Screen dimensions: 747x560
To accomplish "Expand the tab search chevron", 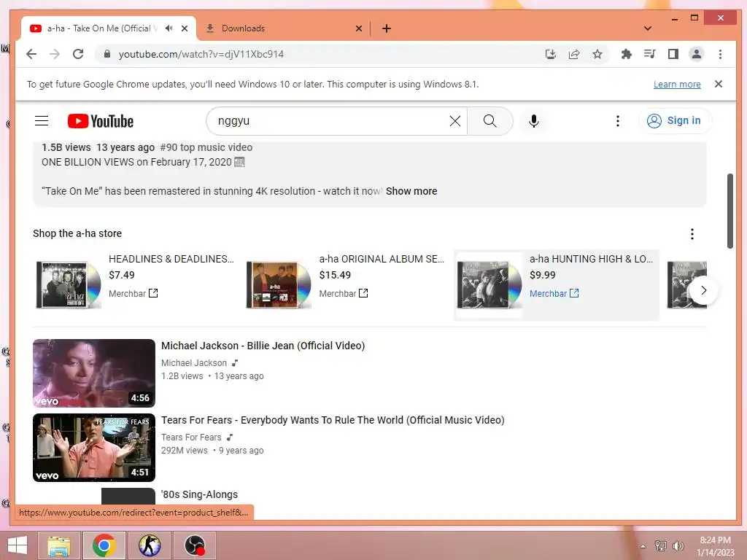I will (x=648, y=28).
